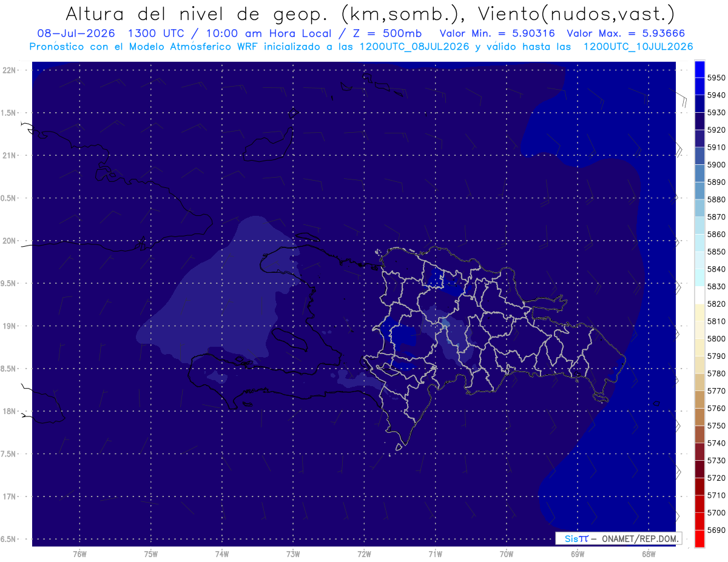The image size is (728, 562).
Task: Click the '5930' legend value
Action: click(716, 113)
